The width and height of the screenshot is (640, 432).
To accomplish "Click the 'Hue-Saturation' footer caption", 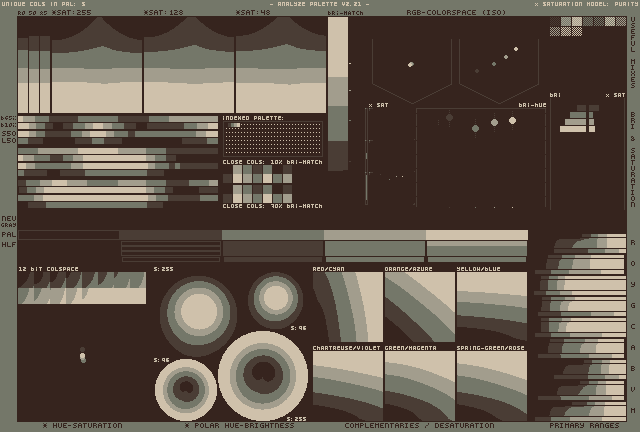I will point(83,425).
